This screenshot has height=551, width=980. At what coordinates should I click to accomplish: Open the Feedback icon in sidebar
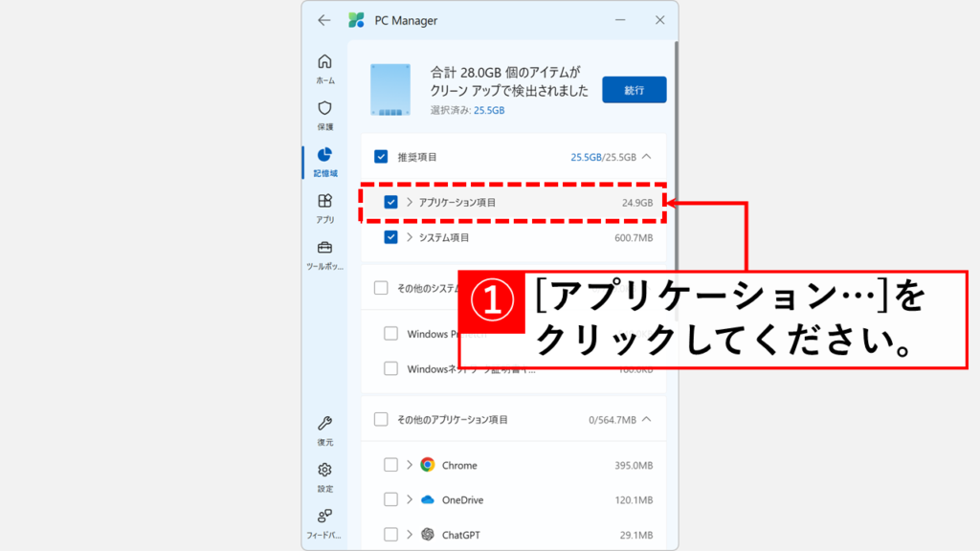[x=324, y=521]
